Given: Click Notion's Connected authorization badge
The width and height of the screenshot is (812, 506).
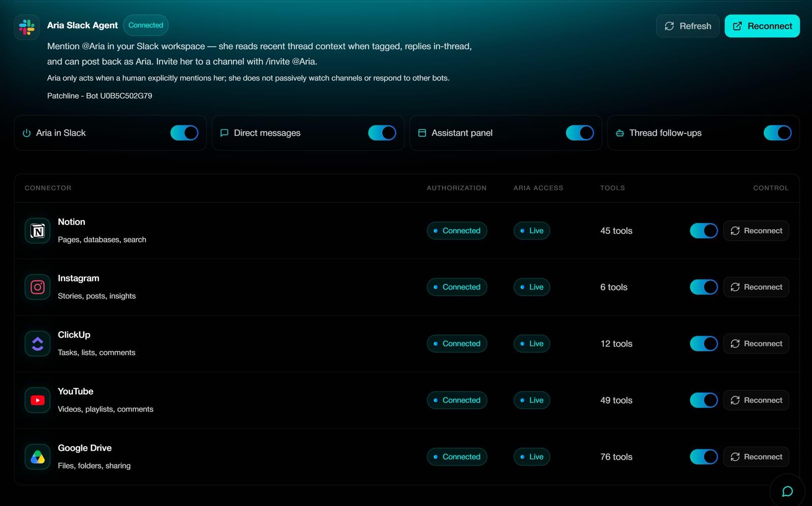Looking at the screenshot, I should coord(457,231).
